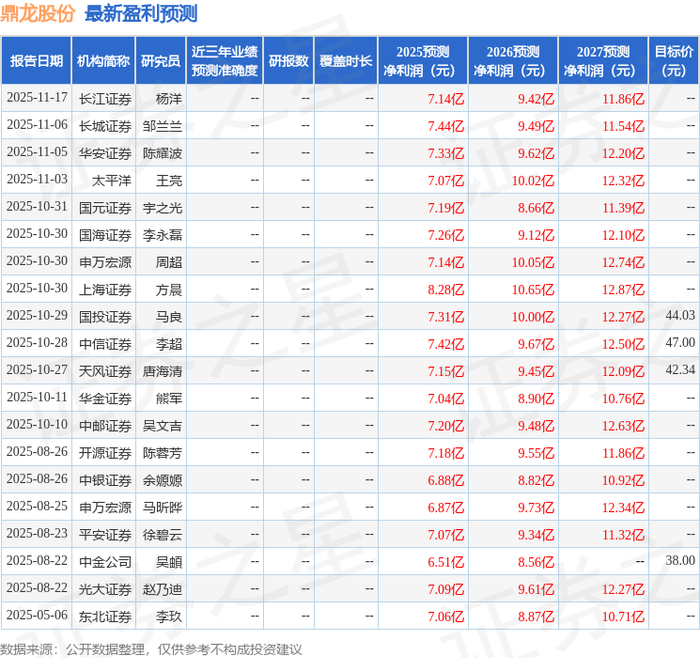This screenshot has height=658, width=700.
Task: Click date 2025-05-06 in last row
Action: 37,616
